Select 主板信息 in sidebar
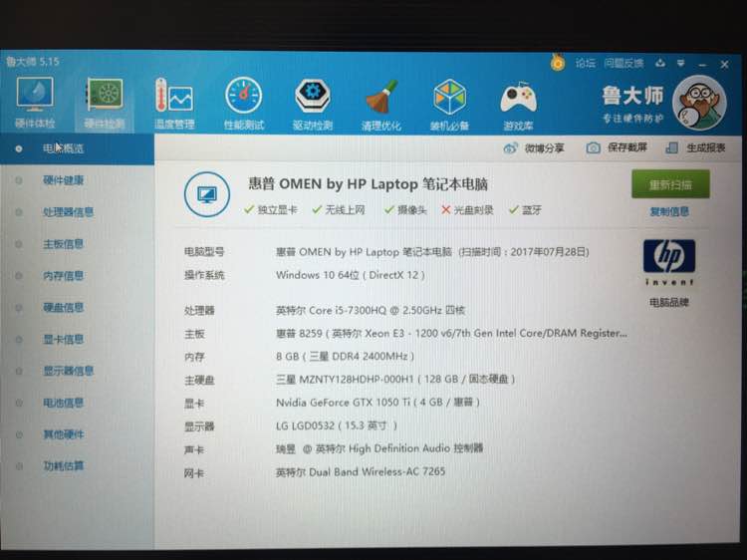The image size is (747, 560). point(64,244)
